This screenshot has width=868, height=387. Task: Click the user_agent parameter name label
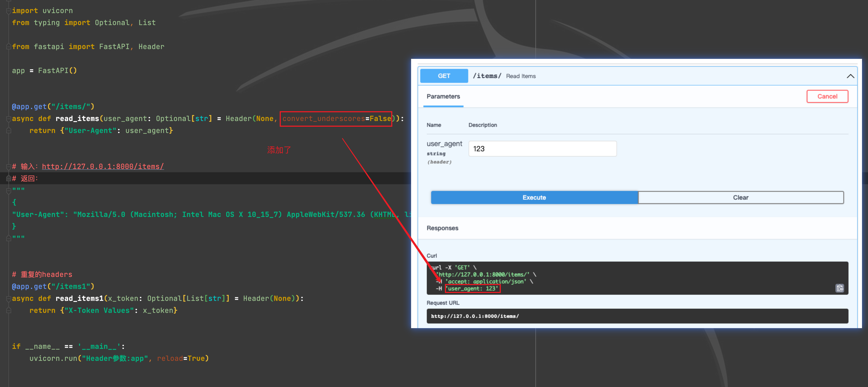[x=444, y=144]
